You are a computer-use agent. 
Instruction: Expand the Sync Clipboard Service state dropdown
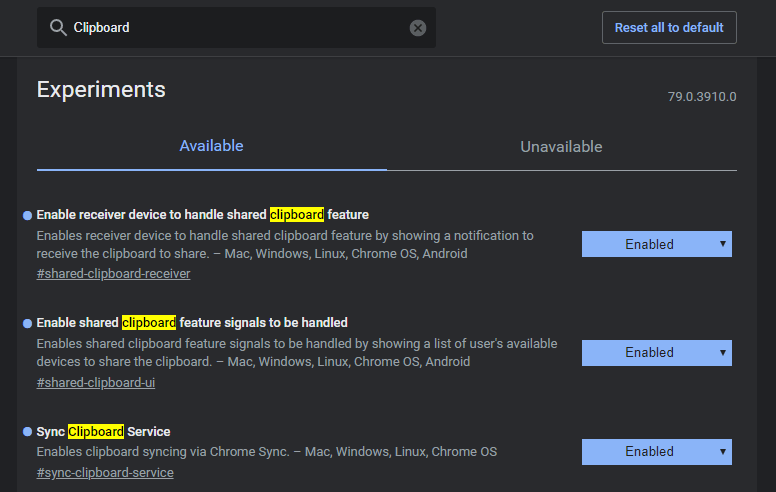(x=656, y=451)
